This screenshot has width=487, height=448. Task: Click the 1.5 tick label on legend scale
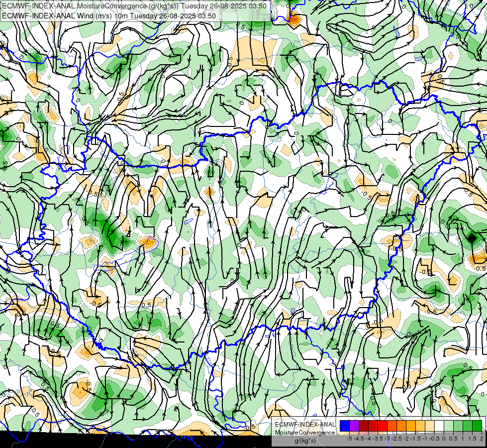click(x=473, y=439)
